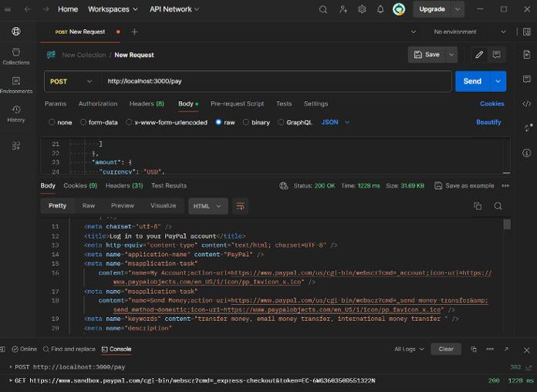Screen dimensions: 537x392
Task: Click the workspace globe icon
Action: [x=15, y=31]
